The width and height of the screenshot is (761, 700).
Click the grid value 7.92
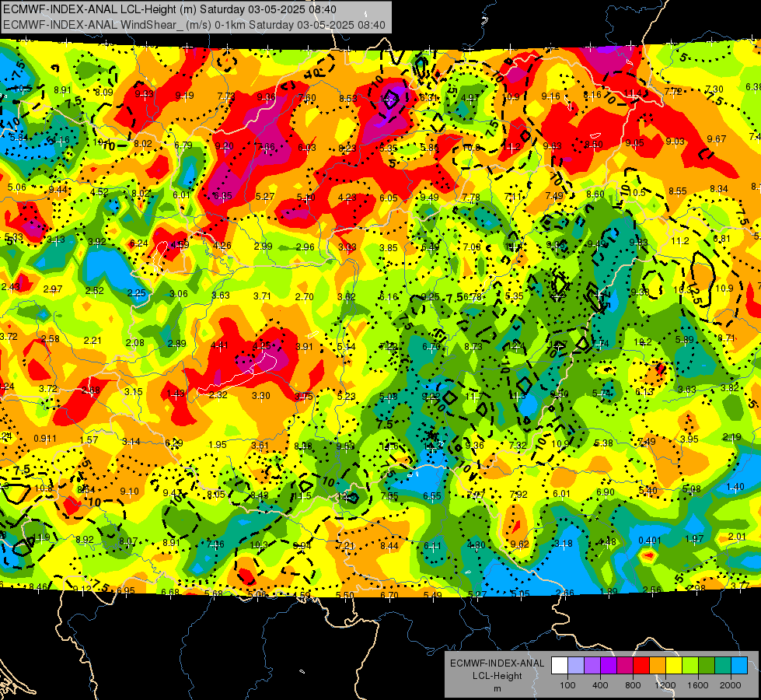[518, 494]
